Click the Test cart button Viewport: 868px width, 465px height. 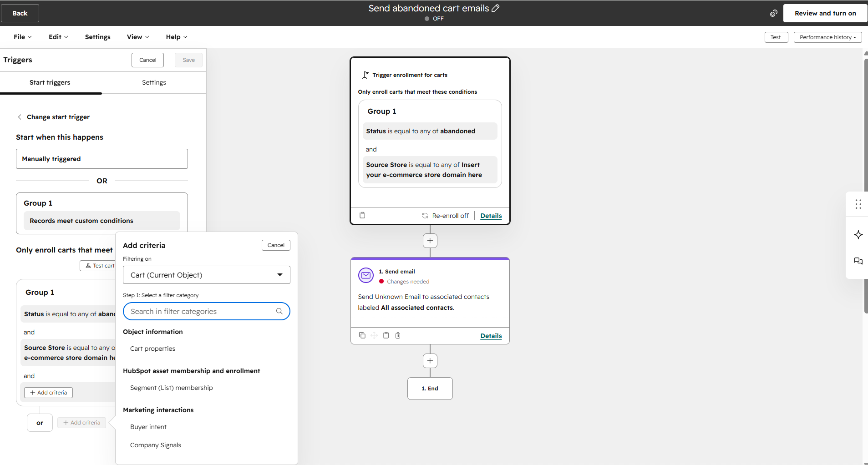tap(99, 266)
